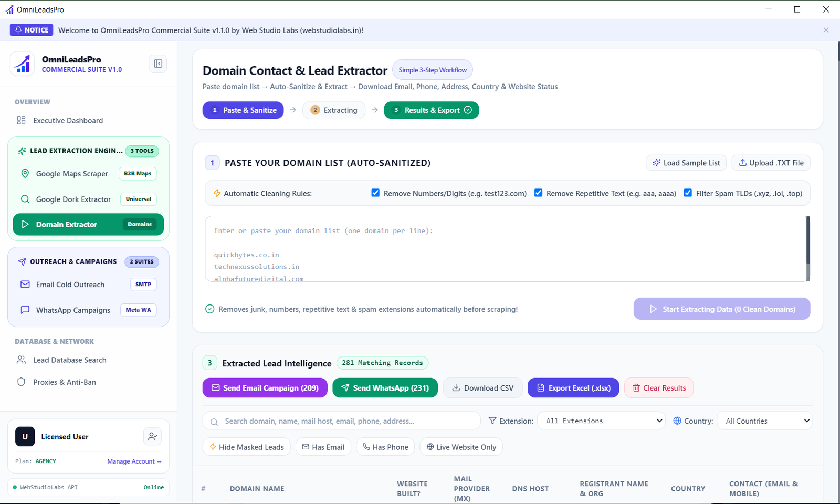
Task: Toggle the Hide Masked Leads filter
Action: pos(247,447)
